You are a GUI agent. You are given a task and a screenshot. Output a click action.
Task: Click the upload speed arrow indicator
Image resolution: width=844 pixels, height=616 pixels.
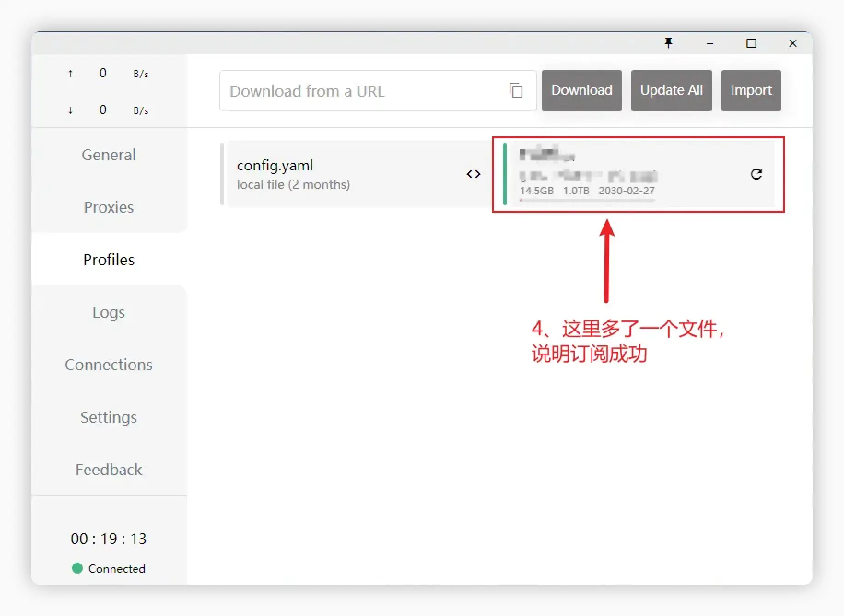(x=70, y=73)
